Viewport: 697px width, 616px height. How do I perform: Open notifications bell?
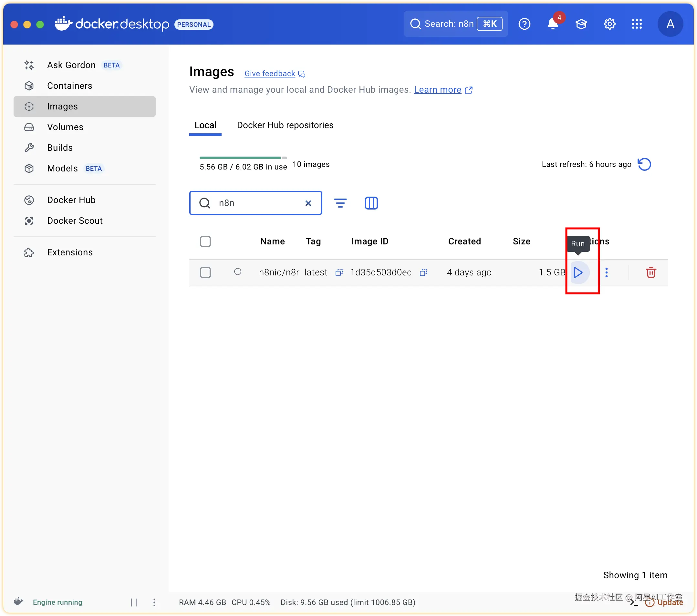click(552, 24)
